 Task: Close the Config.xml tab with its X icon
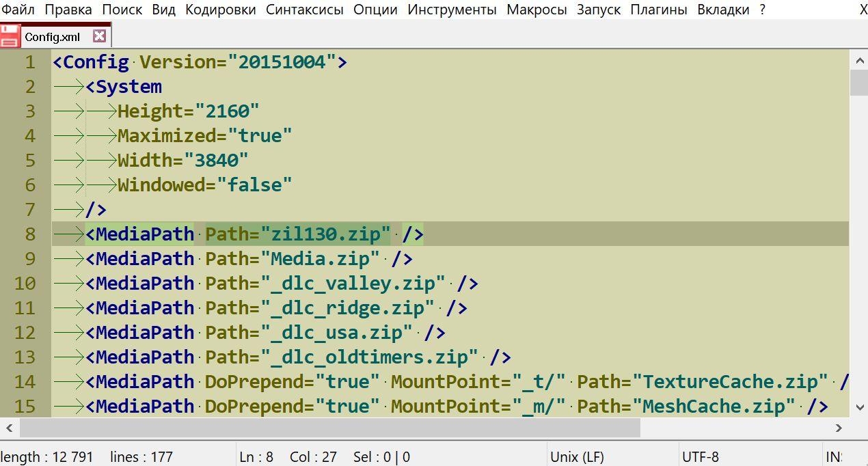pos(99,36)
